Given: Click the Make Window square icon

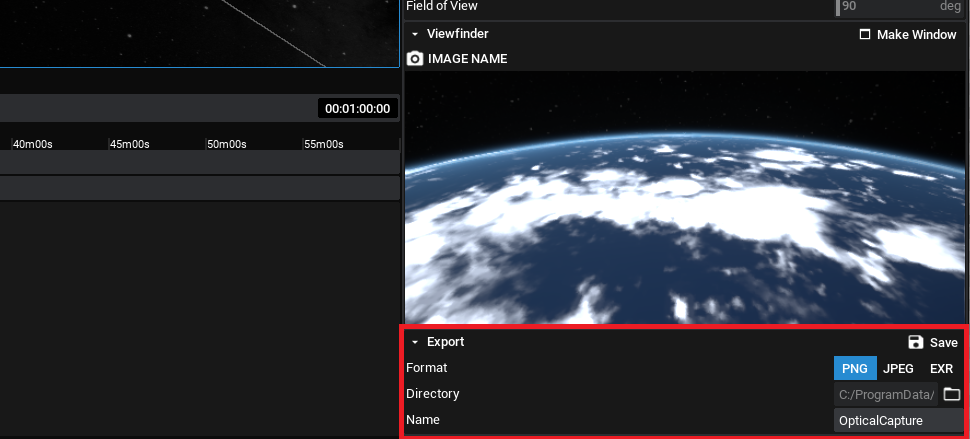Looking at the screenshot, I should pyautogui.click(x=865, y=34).
